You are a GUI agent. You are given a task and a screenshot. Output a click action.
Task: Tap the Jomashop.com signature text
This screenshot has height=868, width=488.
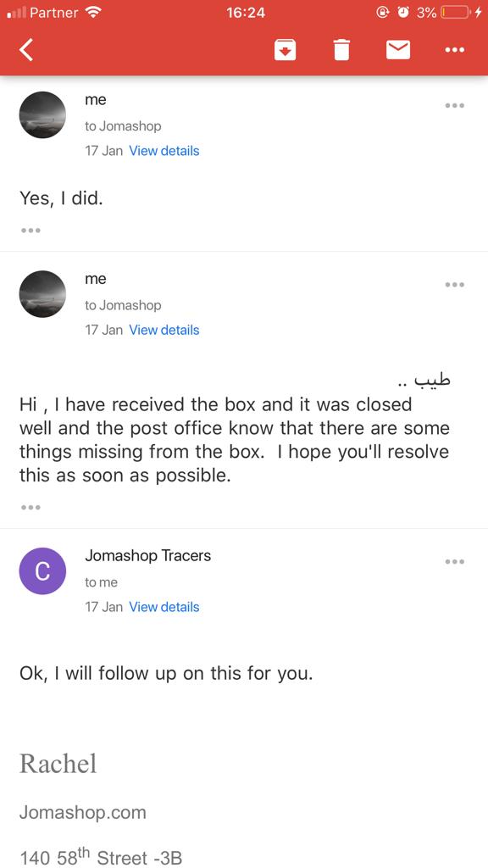coord(83,813)
